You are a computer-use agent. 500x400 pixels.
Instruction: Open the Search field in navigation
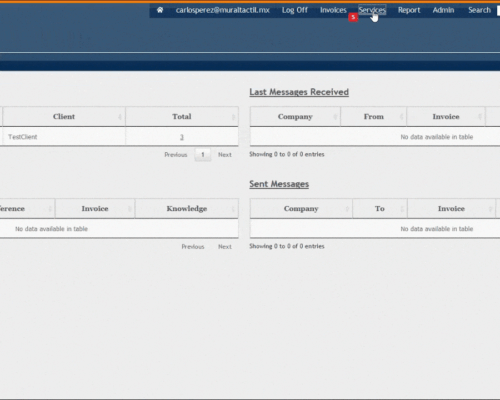pyautogui.click(x=479, y=10)
